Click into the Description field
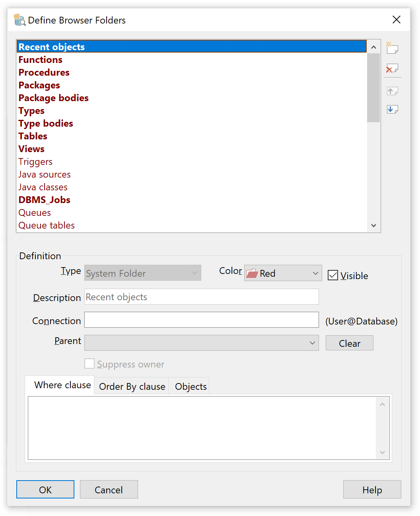420x516 pixels. click(202, 297)
